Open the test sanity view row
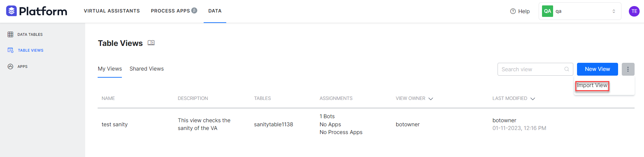 click(115, 125)
